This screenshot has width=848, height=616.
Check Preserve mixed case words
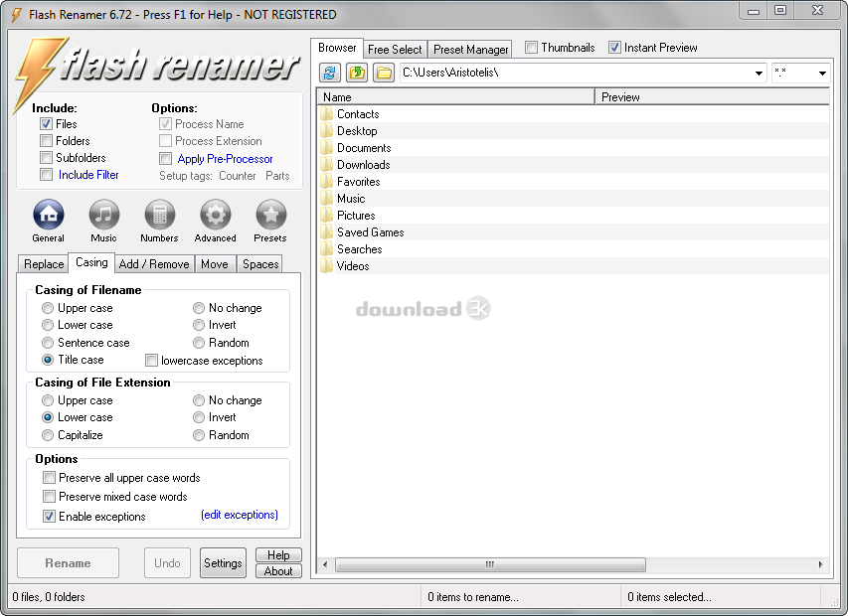point(50,497)
